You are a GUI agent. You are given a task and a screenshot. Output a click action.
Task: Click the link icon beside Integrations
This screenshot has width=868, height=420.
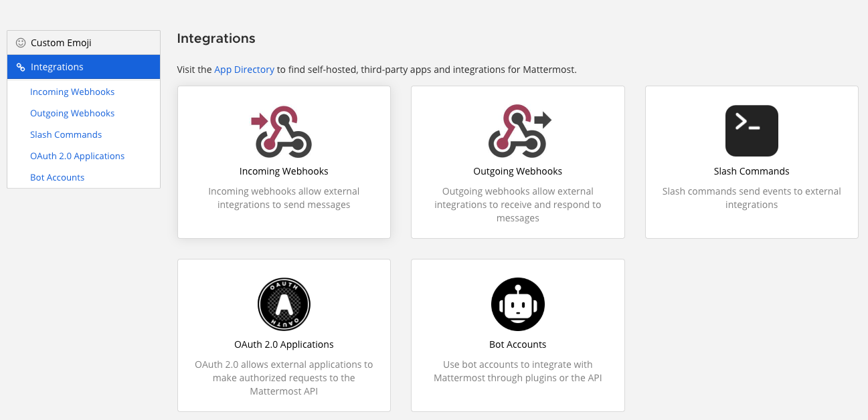point(21,66)
